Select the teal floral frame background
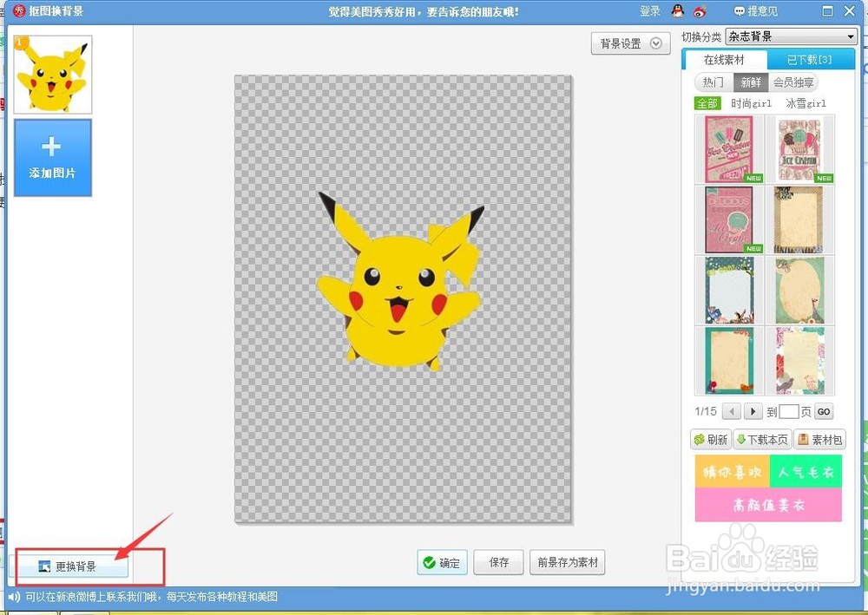 click(729, 290)
